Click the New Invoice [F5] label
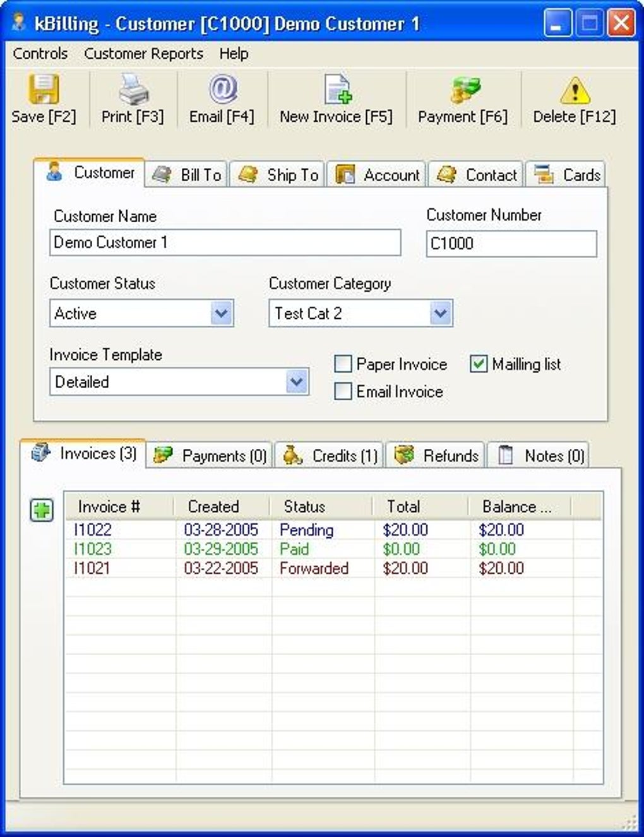Viewport: 644px width, 837px height. (336, 117)
